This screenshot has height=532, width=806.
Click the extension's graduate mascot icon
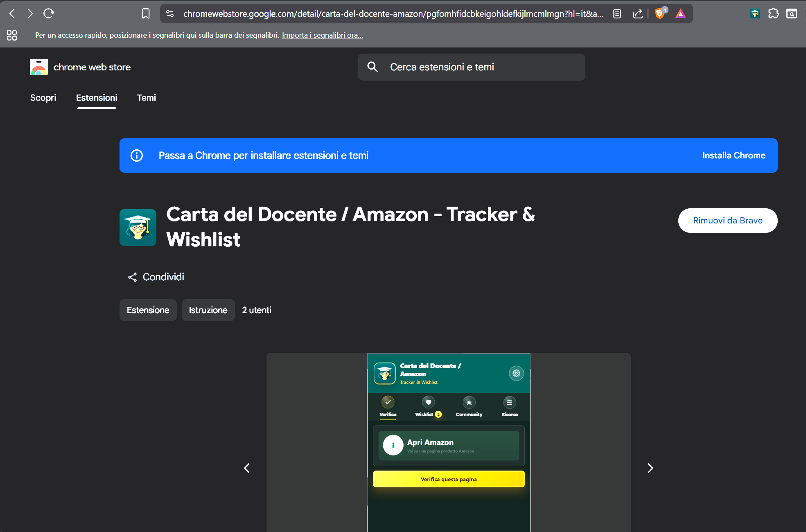[138, 228]
